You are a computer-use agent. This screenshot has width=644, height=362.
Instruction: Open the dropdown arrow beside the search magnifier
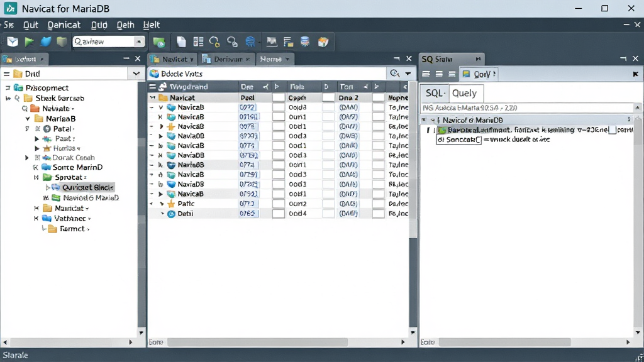(x=408, y=74)
